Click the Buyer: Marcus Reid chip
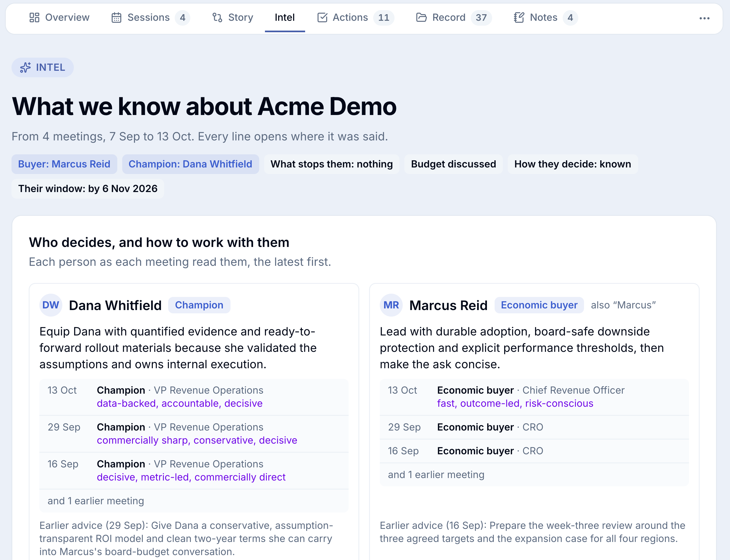This screenshot has width=730, height=560. [64, 164]
